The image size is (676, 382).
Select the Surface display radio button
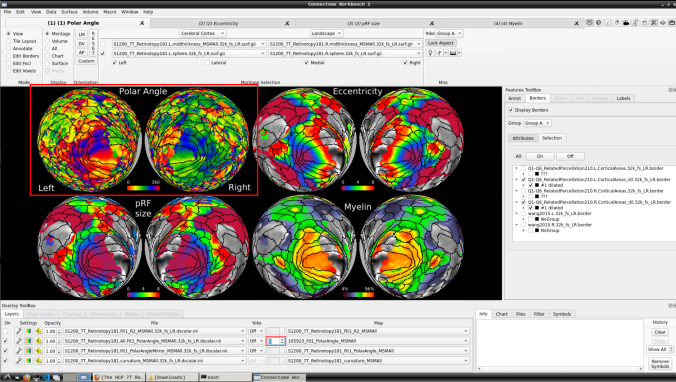47,63
